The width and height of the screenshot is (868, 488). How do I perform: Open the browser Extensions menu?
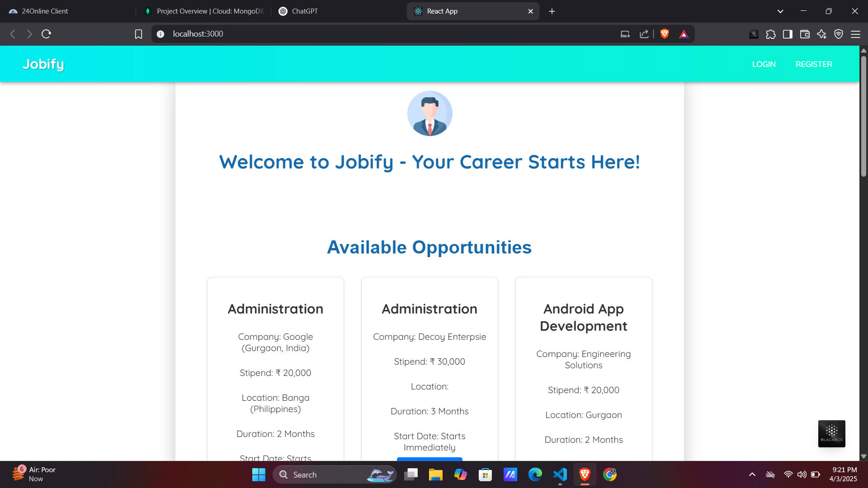(x=770, y=34)
